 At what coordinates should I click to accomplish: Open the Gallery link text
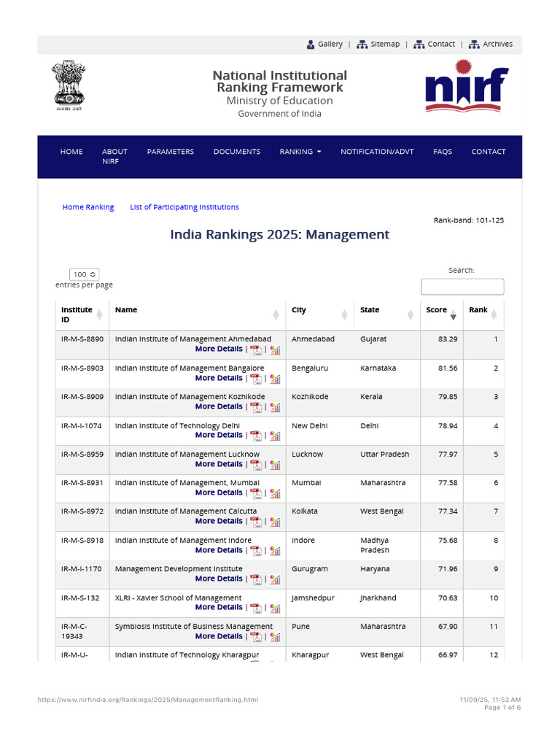tap(330, 44)
